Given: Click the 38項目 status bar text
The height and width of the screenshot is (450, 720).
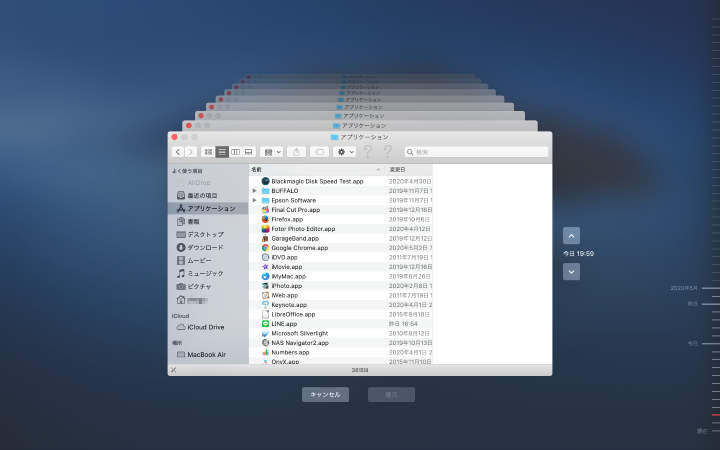Looking at the screenshot, I should 360,370.
